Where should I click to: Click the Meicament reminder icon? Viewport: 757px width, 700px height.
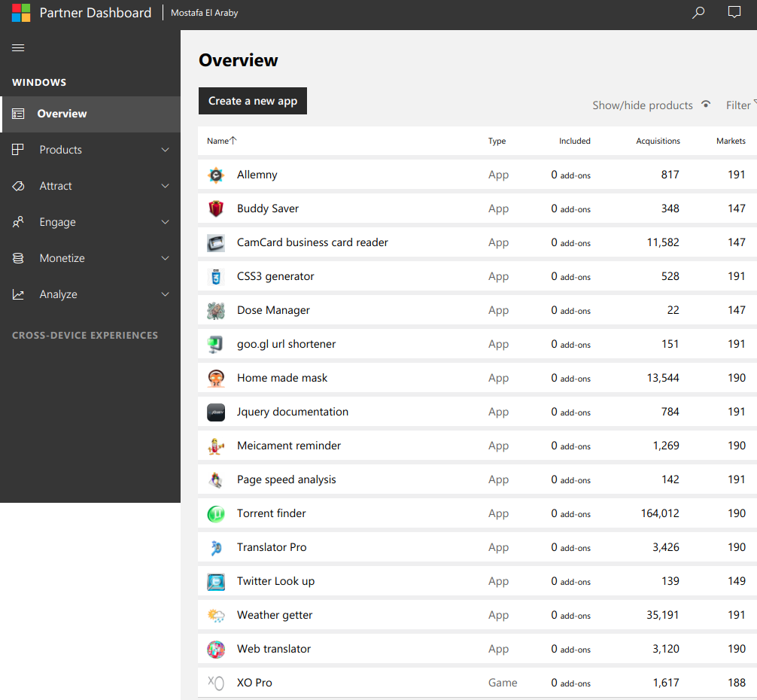point(216,446)
